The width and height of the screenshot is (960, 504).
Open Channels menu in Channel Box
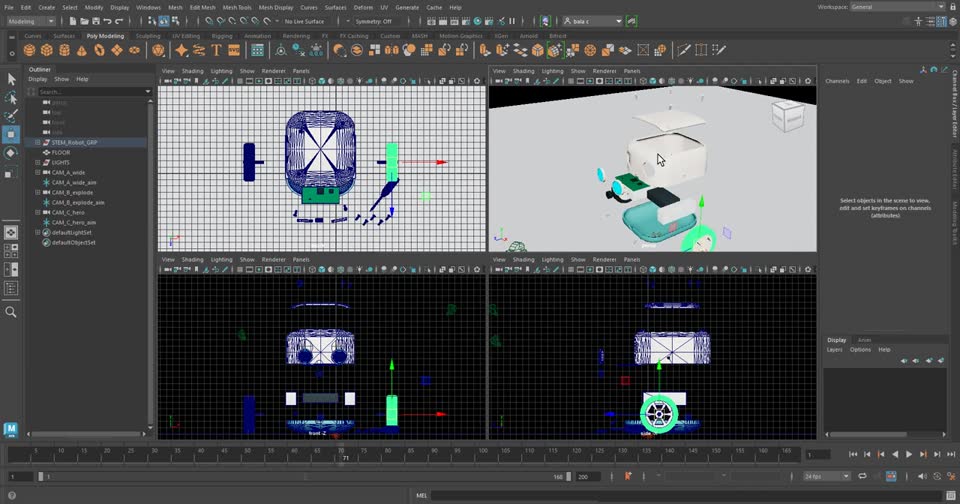(x=837, y=81)
